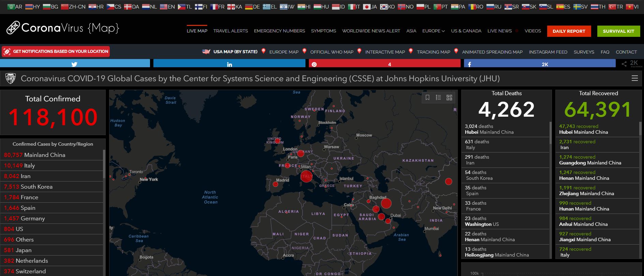644x276 pixels.
Task: Select the ES Spanish language flag
Action: tap(560, 6)
